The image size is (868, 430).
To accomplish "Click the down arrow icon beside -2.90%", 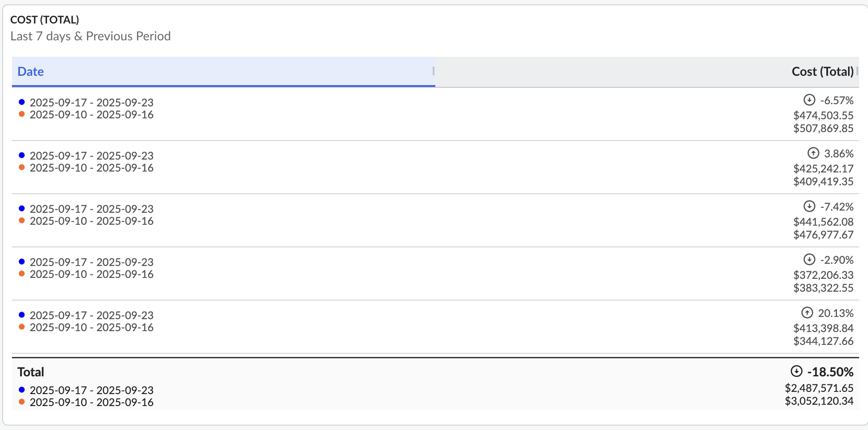I will pos(809,259).
